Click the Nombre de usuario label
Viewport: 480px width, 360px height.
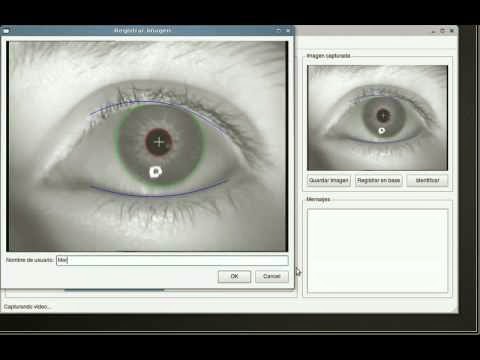(x=30, y=260)
